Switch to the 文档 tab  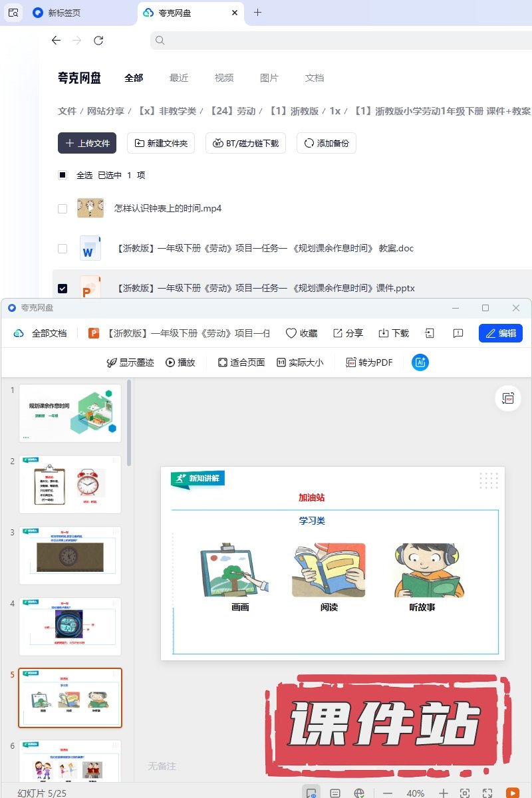[315, 78]
